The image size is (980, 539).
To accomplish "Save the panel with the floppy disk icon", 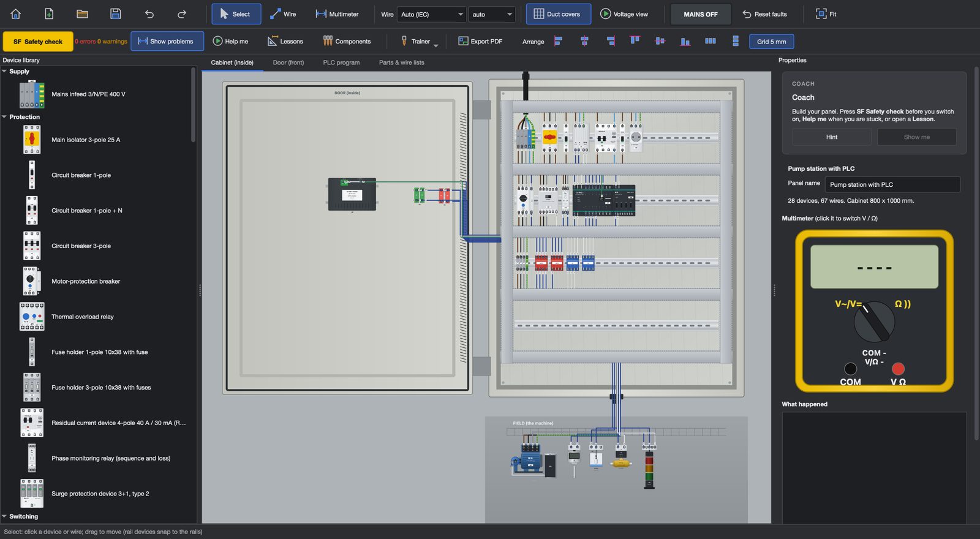I will coord(115,14).
